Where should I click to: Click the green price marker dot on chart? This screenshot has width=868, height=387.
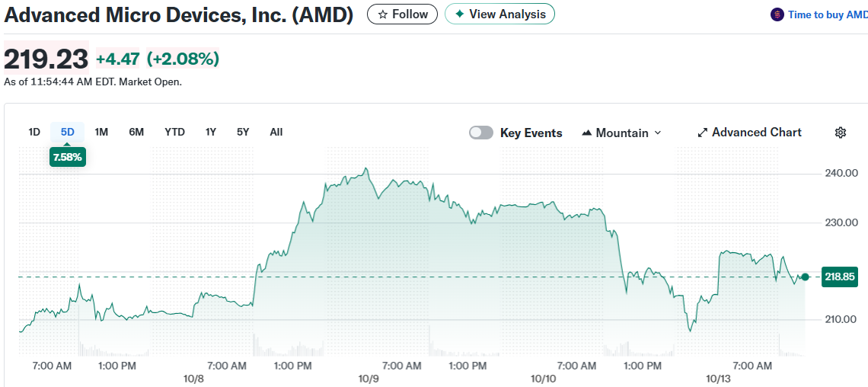tap(805, 277)
